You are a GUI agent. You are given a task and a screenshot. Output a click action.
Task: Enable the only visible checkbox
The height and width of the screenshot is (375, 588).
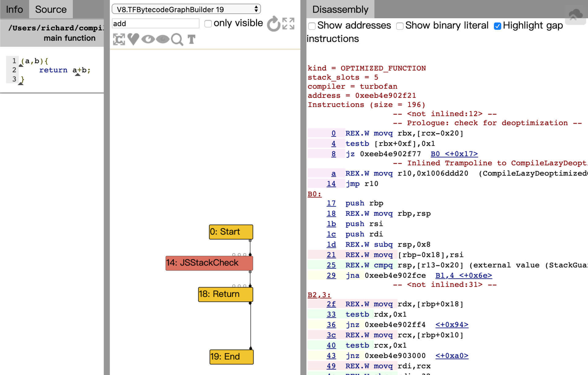pos(208,24)
